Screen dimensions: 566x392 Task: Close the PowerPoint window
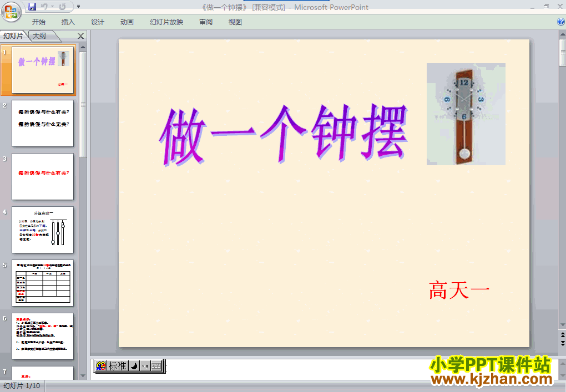click(x=560, y=7)
